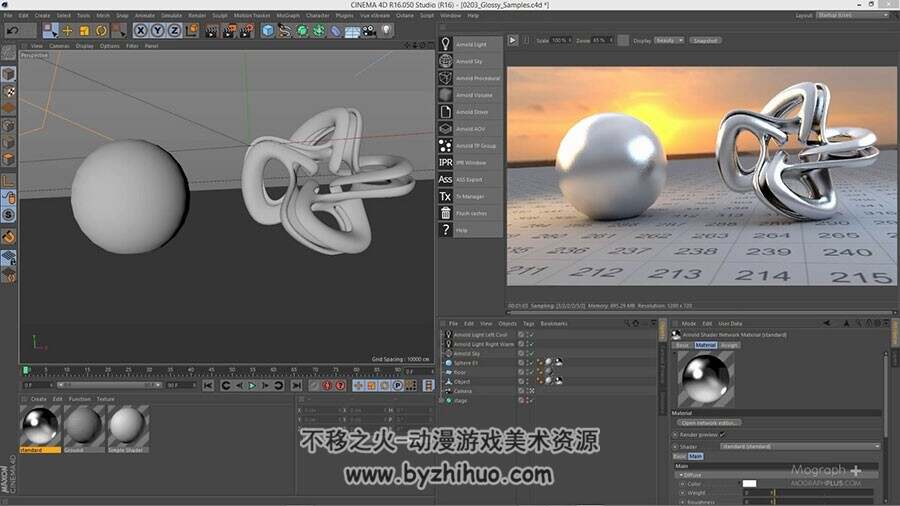The image size is (900, 506).
Task: Toggle the X axis lock
Action: (141, 30)
